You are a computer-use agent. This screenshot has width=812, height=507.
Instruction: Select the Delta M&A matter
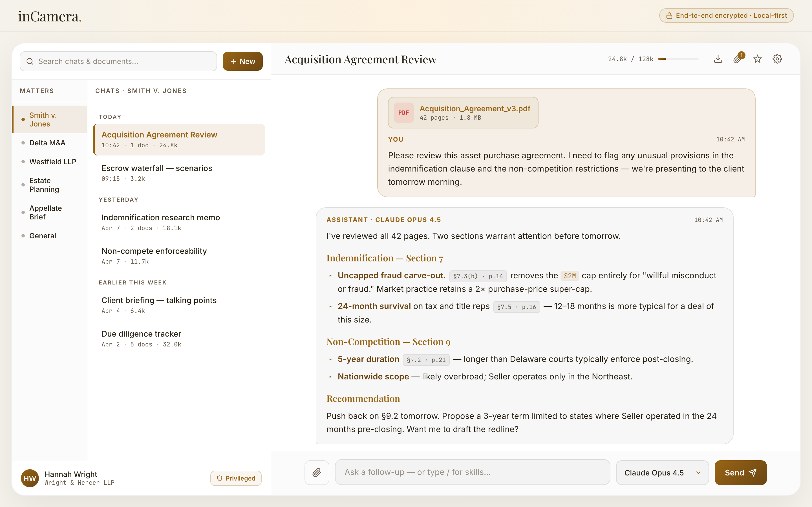(x=47, y=143)
